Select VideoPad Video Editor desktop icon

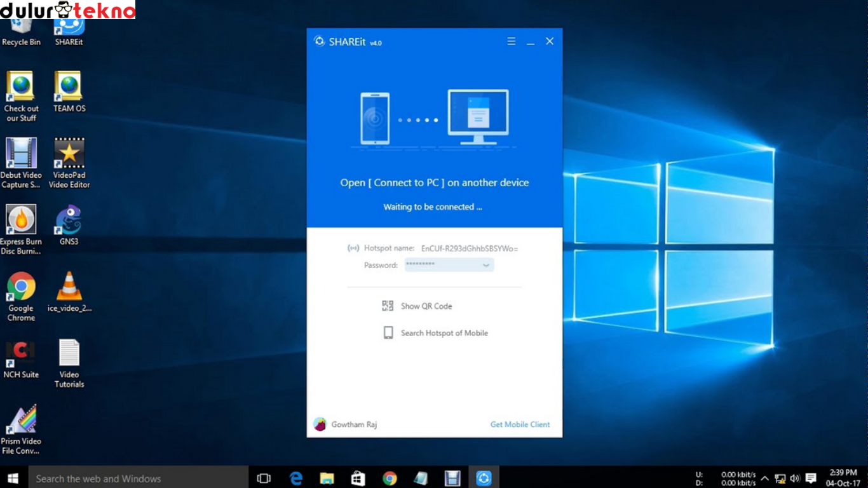click(69, 163)
